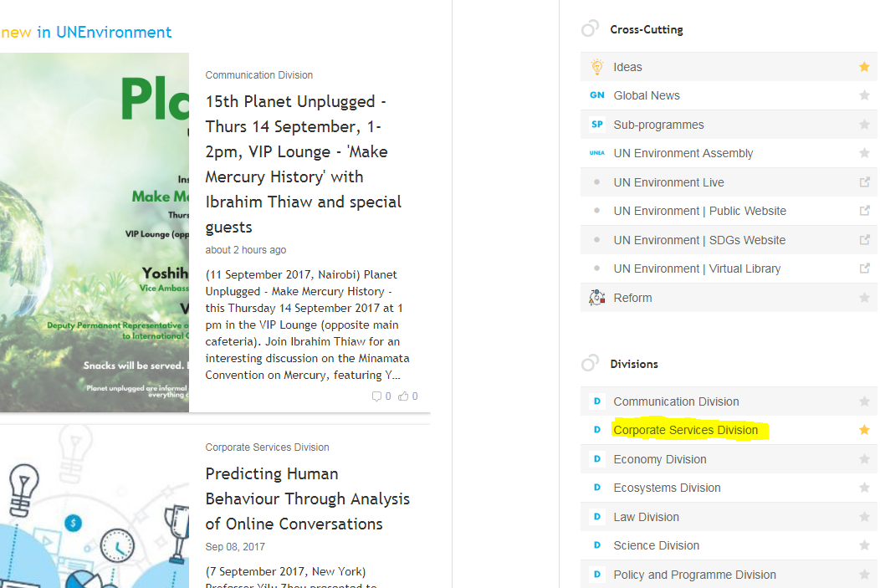Open UN Environment | Public Website
The height and width of the screenshot is (588, 880).
(x=700, y=212)
